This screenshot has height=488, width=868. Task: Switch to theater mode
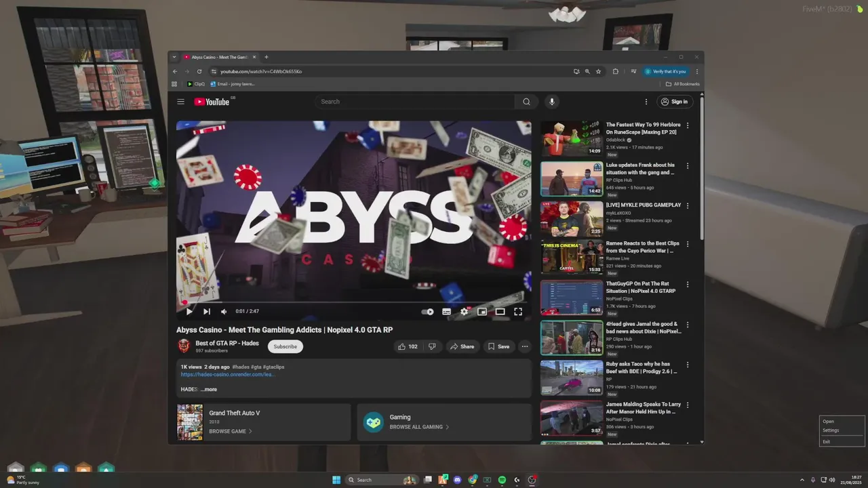pyautogui.click(x=500, y=312)
